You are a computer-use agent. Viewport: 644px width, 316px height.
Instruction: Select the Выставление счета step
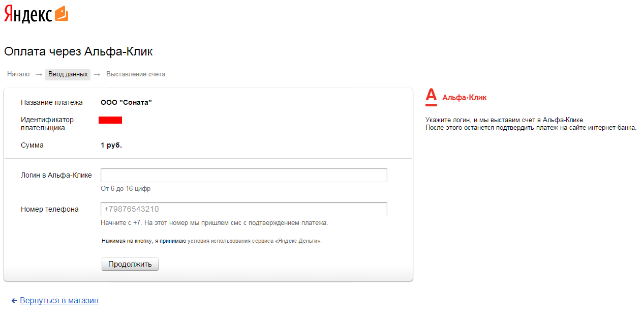[136, 74]
